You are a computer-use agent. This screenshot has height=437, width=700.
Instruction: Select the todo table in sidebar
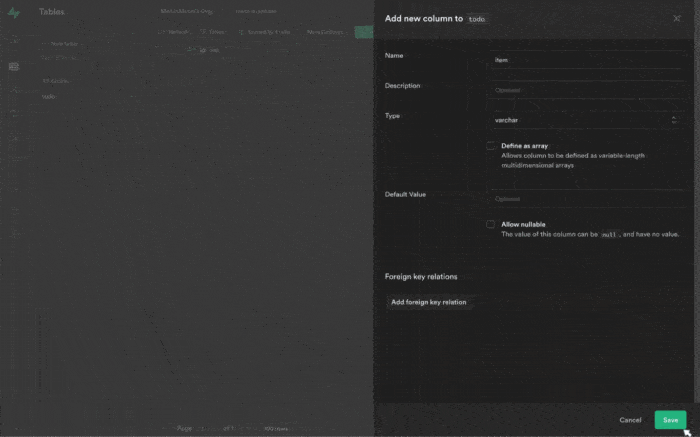pos(49,96)
